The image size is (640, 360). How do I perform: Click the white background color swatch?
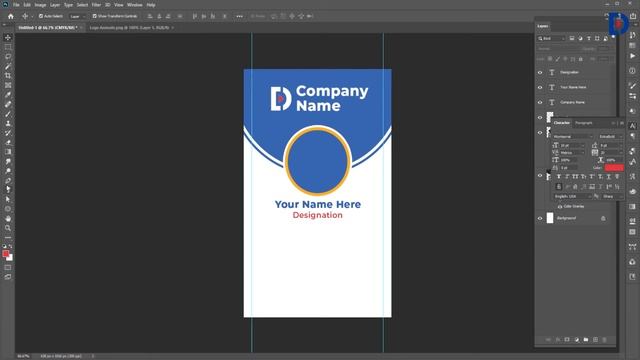[x=10, y=258]
